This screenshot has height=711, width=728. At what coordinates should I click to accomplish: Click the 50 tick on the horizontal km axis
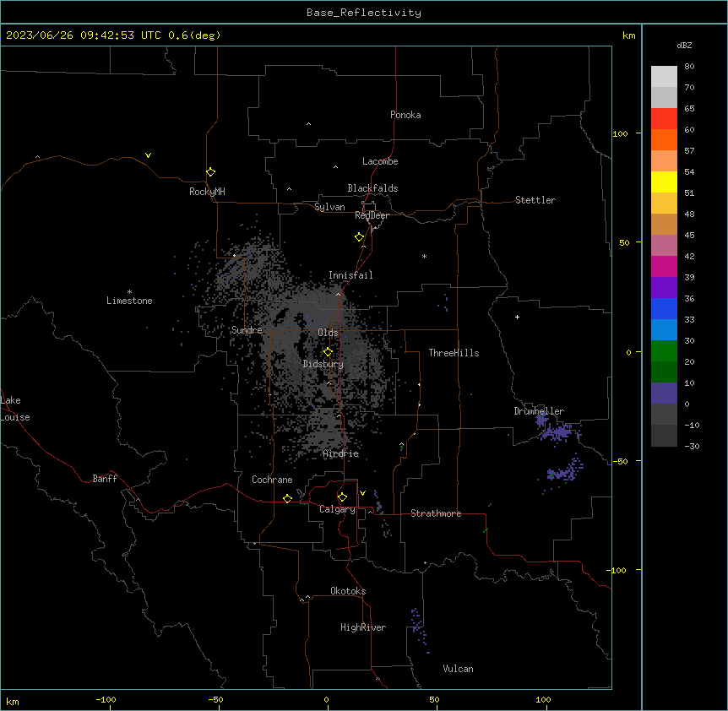click(434, 699)
